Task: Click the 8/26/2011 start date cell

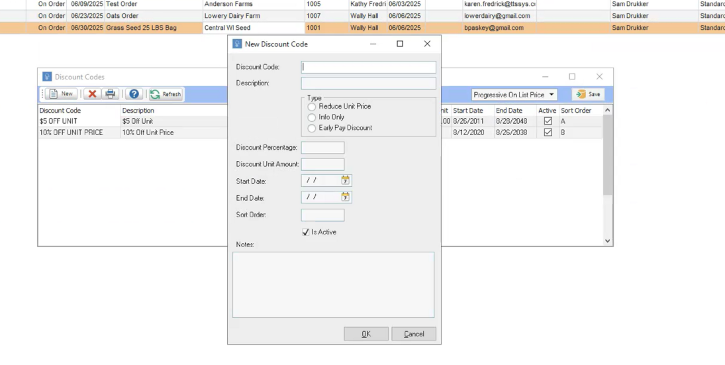Action: click(x=473, y=121)
